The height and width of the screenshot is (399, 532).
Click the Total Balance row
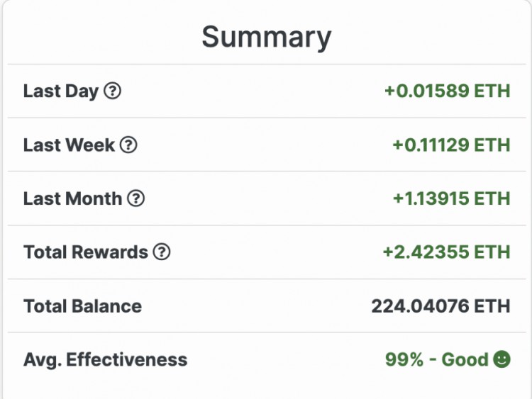[267, 306]
